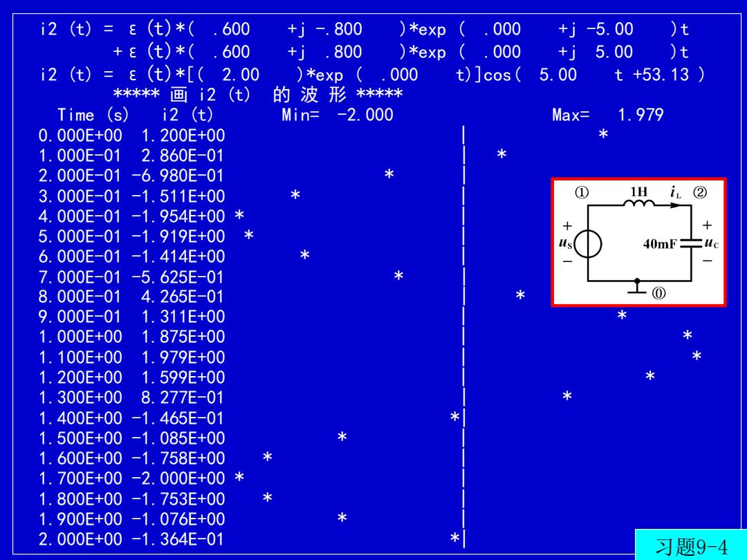This screenshot has width=747, height=560.
Task: Select the value -1.076E+00
Action: pos(178,519)
